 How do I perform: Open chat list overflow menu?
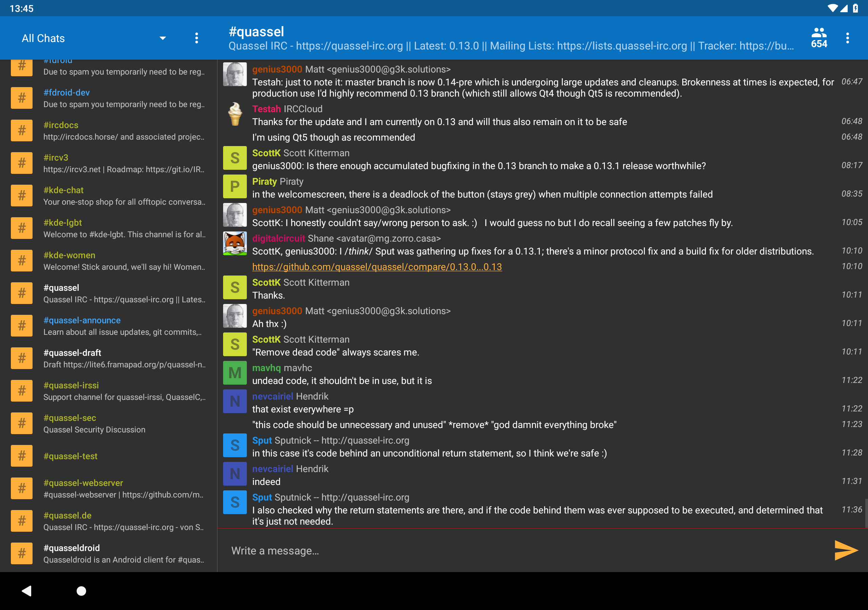(x=196, y=38)
